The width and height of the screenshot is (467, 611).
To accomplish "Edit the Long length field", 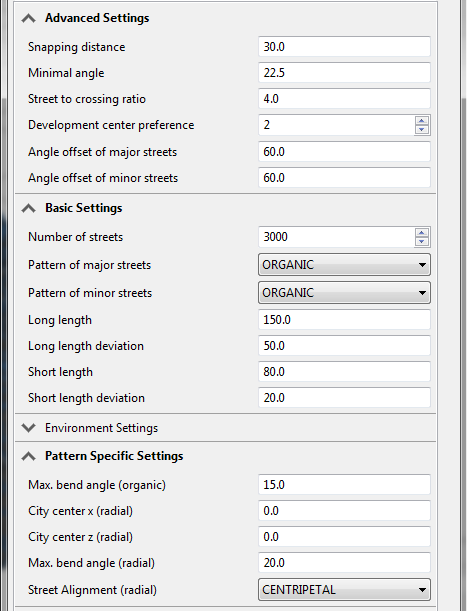I will pyautogui.click(x=344, y=320).
